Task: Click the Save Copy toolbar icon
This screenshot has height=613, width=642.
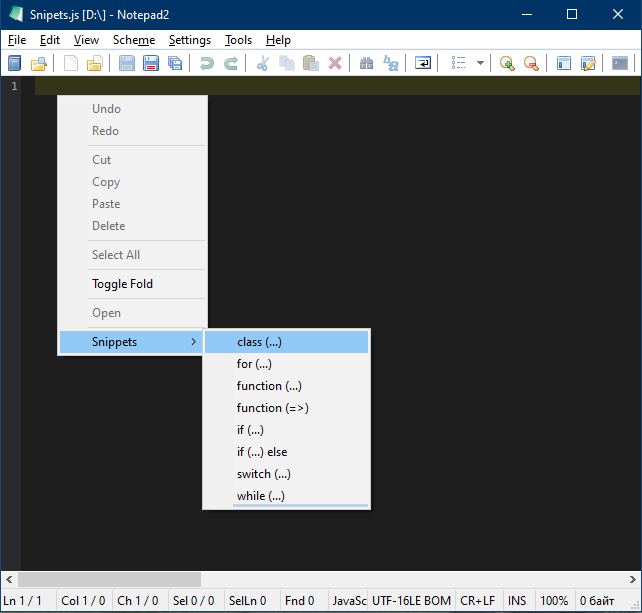Action: (175, 63)
